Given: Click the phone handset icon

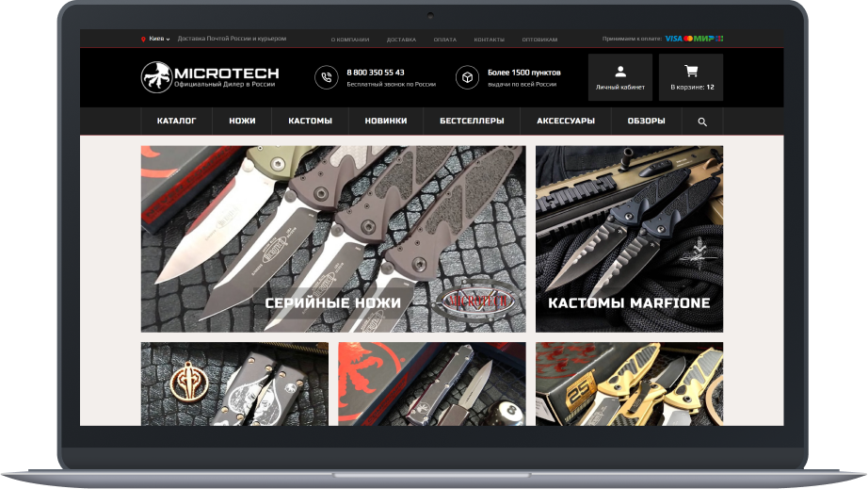Looking at the screenshot, I should [327, 77].
